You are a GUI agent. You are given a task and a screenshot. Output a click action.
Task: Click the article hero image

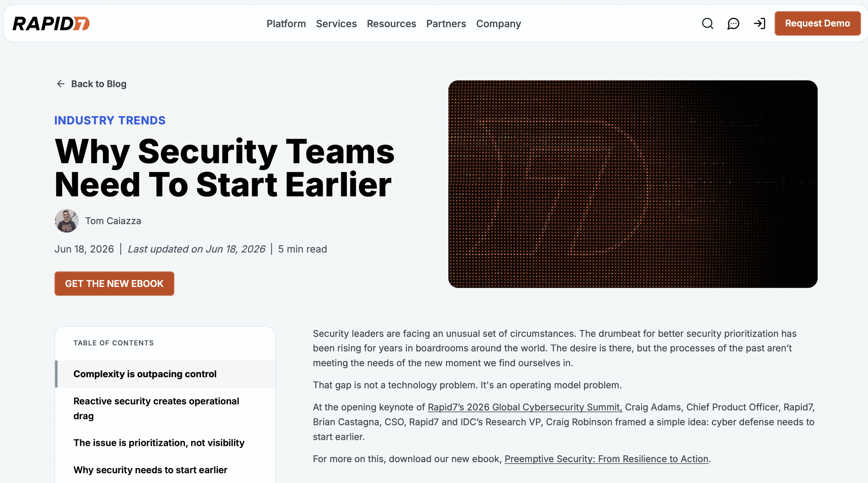click(633, 184)
